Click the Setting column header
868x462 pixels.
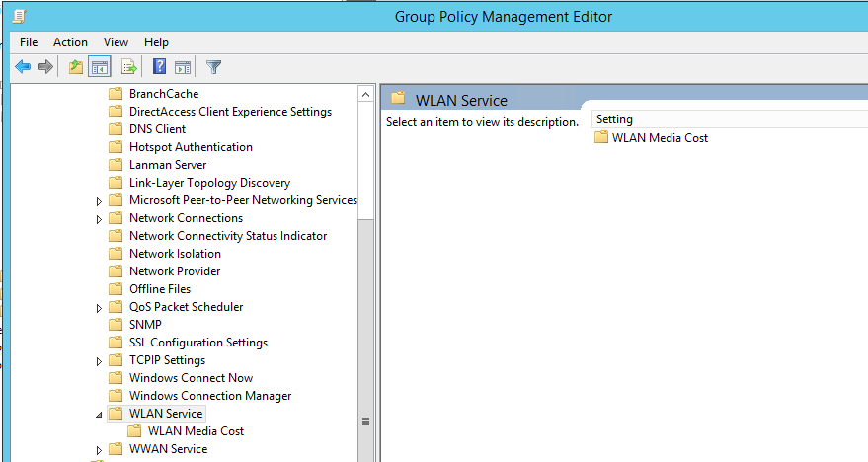click(729, 119)
